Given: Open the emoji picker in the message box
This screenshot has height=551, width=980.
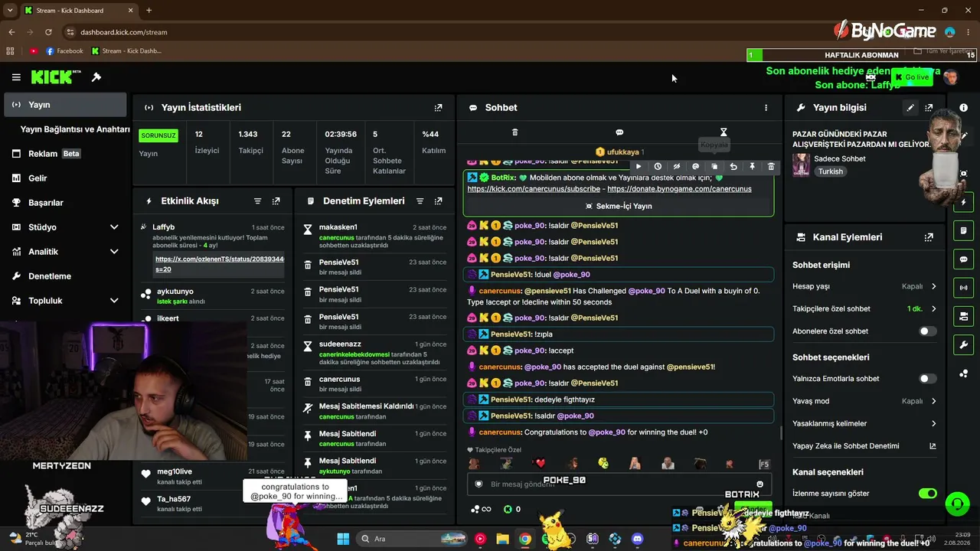Looking at the screenshot, I should point(759,484).
